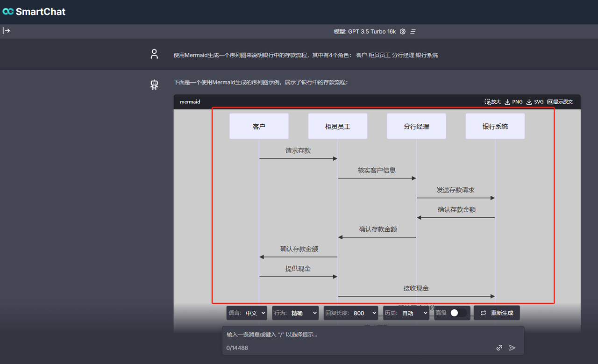The height and width of the screenshot is (364, 598).
Task: Click the assistant reply intro text
Action: point(261,82)
